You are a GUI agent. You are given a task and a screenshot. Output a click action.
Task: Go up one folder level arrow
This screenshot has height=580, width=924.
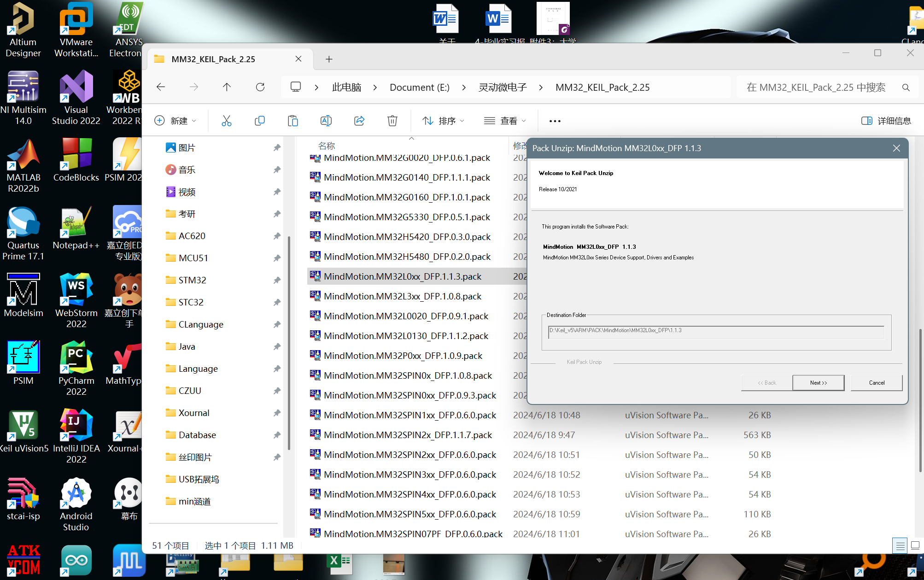tap(227, 87)
